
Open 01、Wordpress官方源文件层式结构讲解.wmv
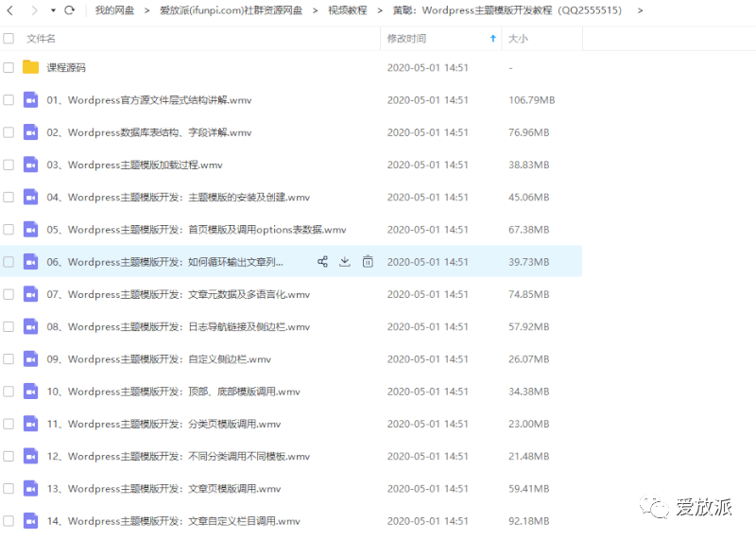pos(149,100)
